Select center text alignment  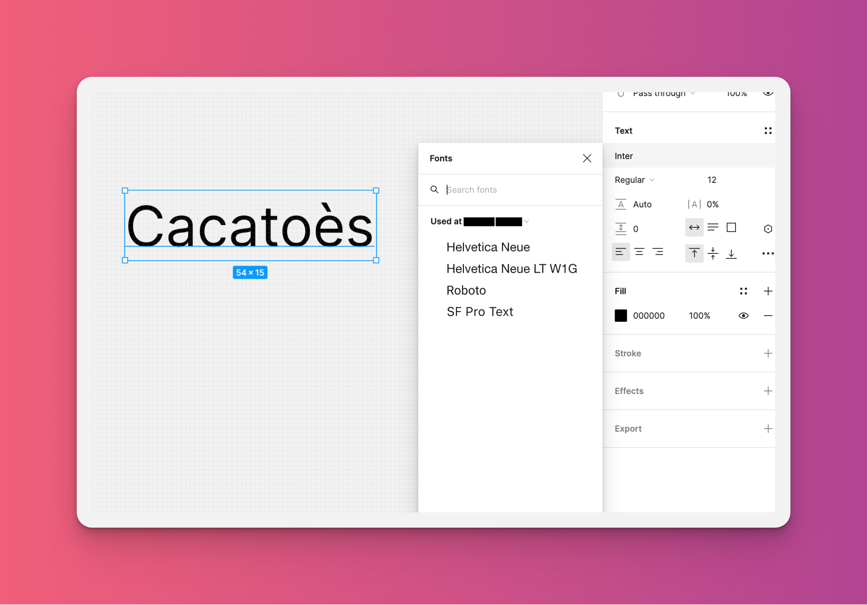(x=639, y=252)
